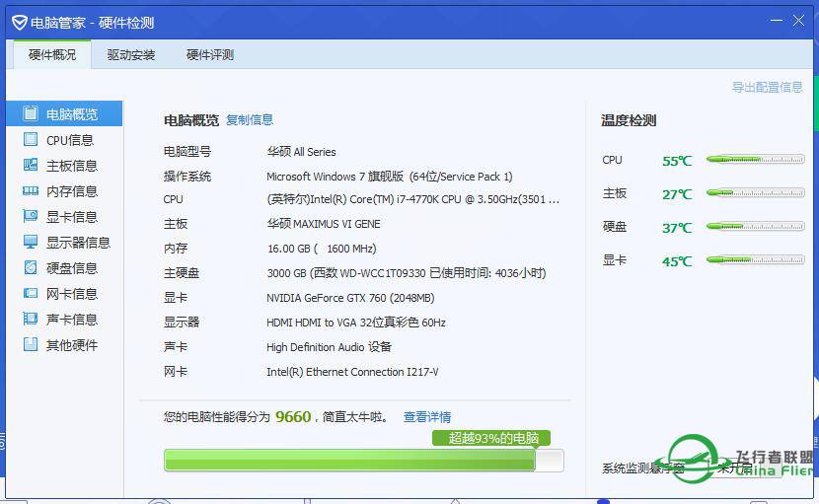Select the 声卡信息 sound card icon
The width and height of the screenshot is (819, 504).
31,320
